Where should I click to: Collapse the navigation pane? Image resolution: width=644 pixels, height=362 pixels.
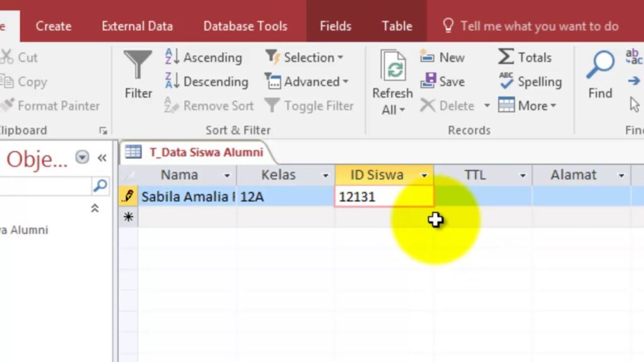102,158
